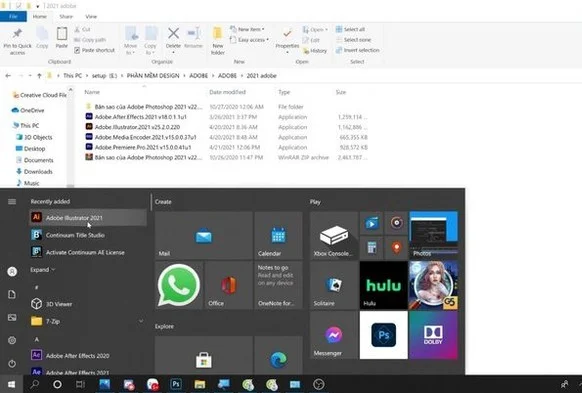Open the Open dropdown in ribbon
The height and width of the screenshot is (393, 582).
tap(315, 29)
